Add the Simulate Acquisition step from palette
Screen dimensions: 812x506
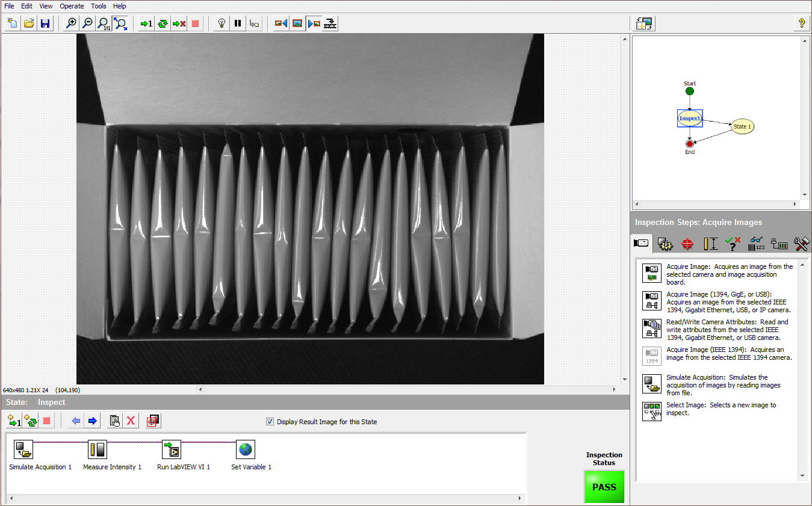point(651,384)
